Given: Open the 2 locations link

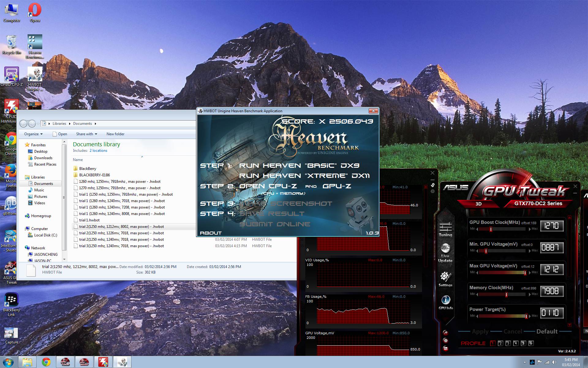Looking at the screenshot, I should click(x=98, y=151).
